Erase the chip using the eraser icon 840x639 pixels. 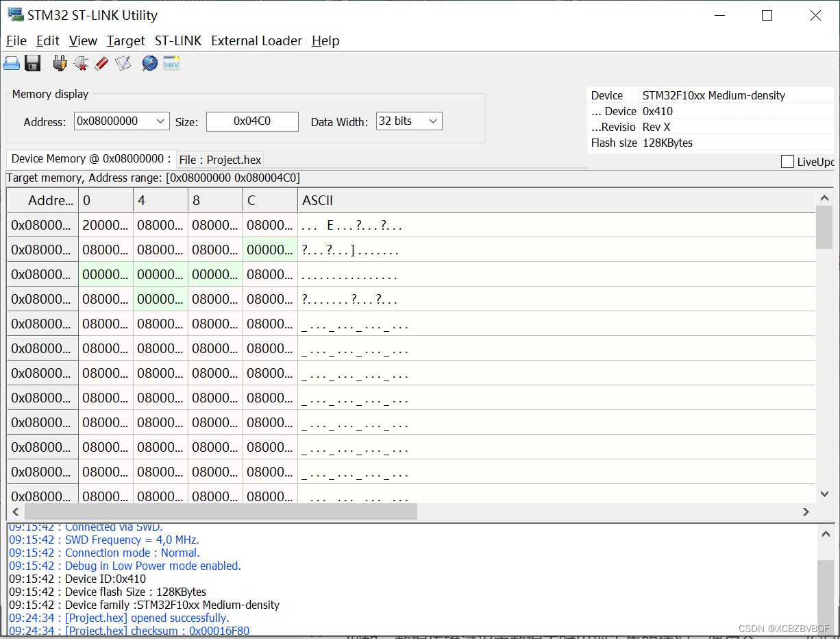[101, 62]
